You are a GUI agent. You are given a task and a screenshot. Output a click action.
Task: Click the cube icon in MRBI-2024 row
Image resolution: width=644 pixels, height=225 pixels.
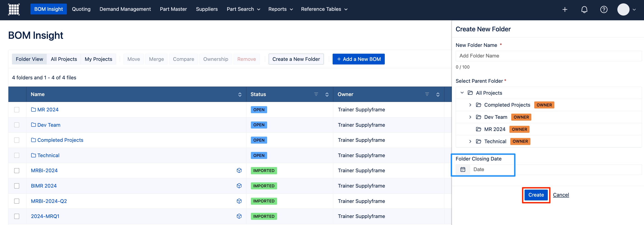coord(239,170)
